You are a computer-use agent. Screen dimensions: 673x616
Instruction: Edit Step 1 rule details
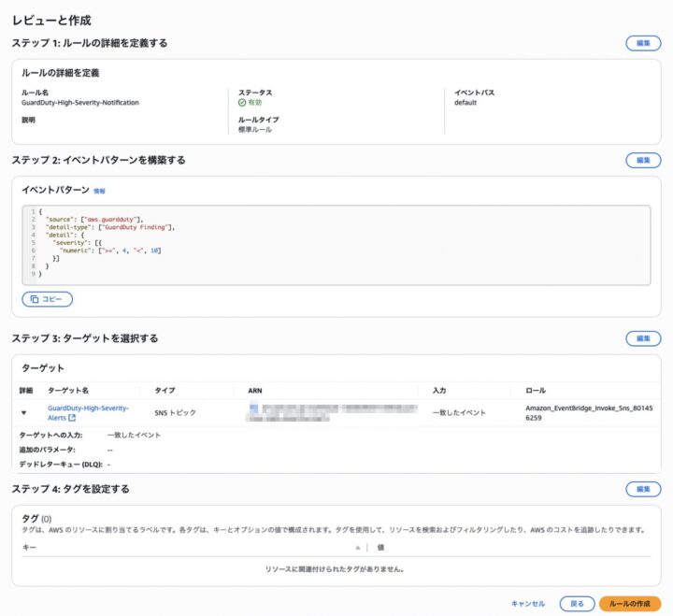tap(642, 43)
